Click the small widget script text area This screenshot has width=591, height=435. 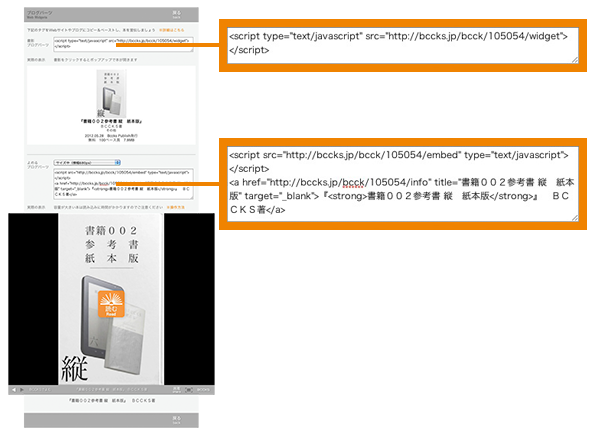[x=123, y=44]
